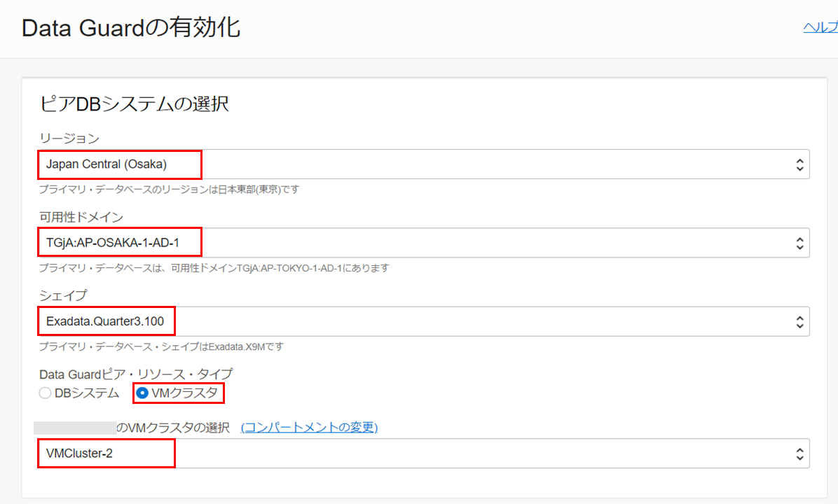
Task: Select the VMクラスタ radio button
Action: point(142,393)
